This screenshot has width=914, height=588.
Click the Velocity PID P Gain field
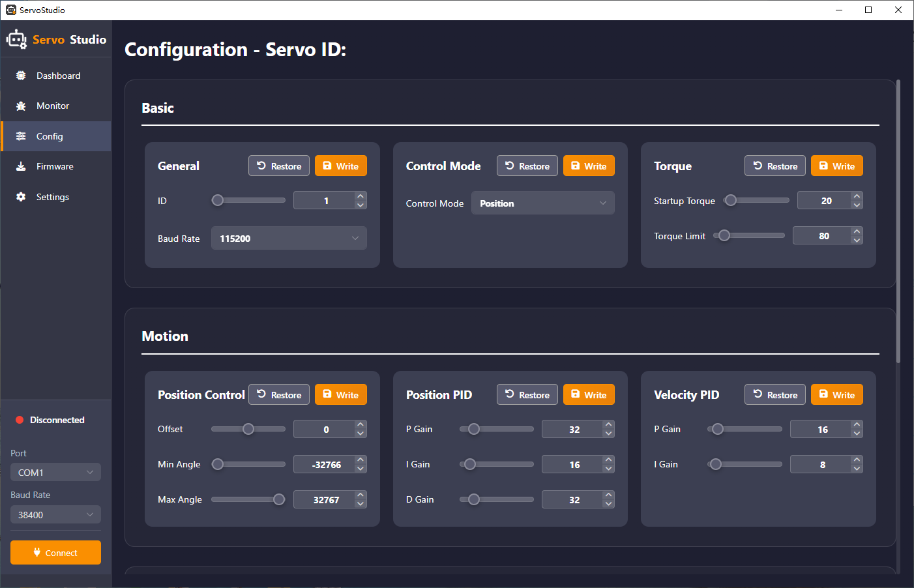(x=821, y=429)
